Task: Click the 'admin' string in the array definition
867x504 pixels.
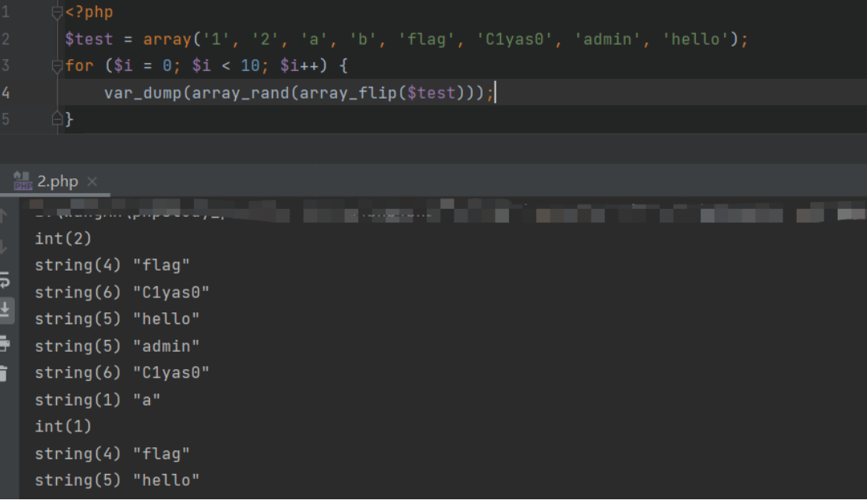Action: coord(607,39)
